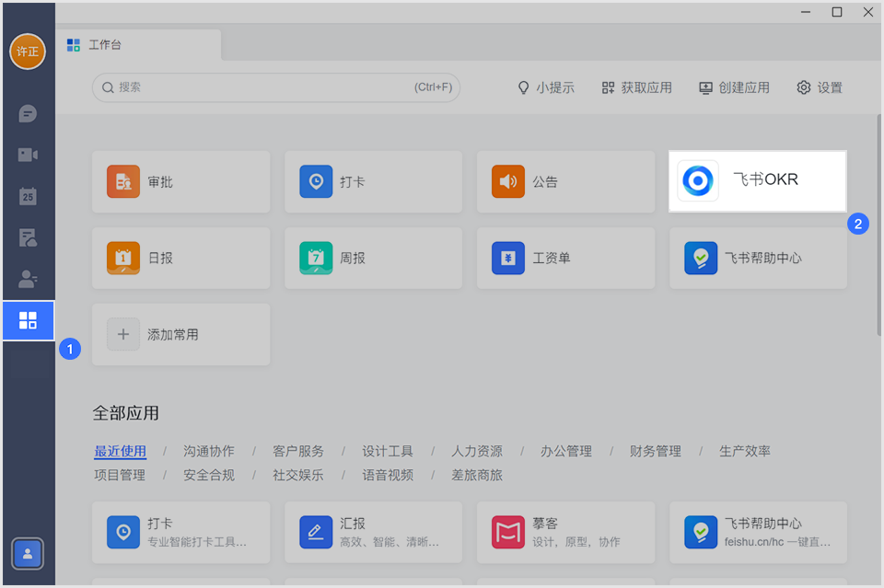This screenshot has height=588, width=884.
Task: Select the 沟通协作 category
Action: (x=209, y=451)
